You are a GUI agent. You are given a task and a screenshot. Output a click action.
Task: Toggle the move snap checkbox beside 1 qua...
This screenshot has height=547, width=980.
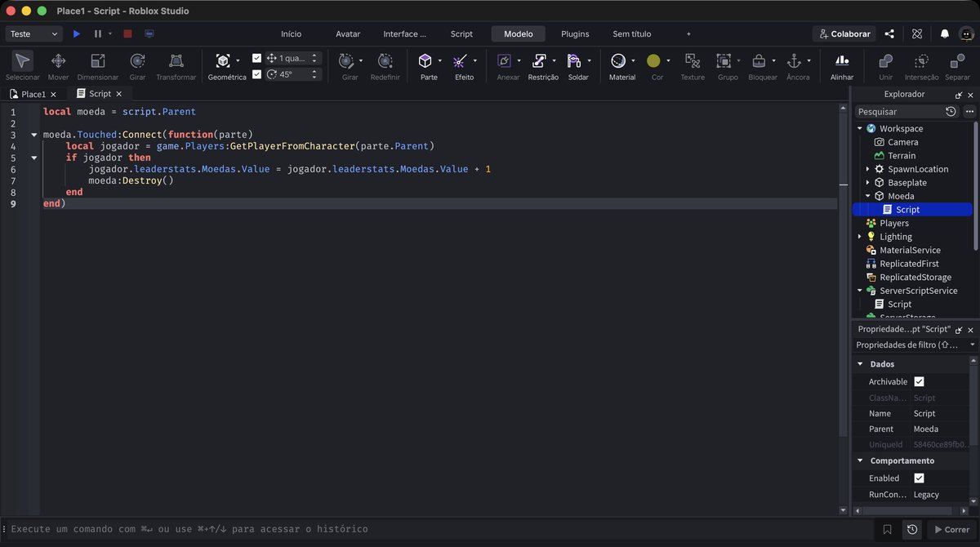click(x=257, y=58)
